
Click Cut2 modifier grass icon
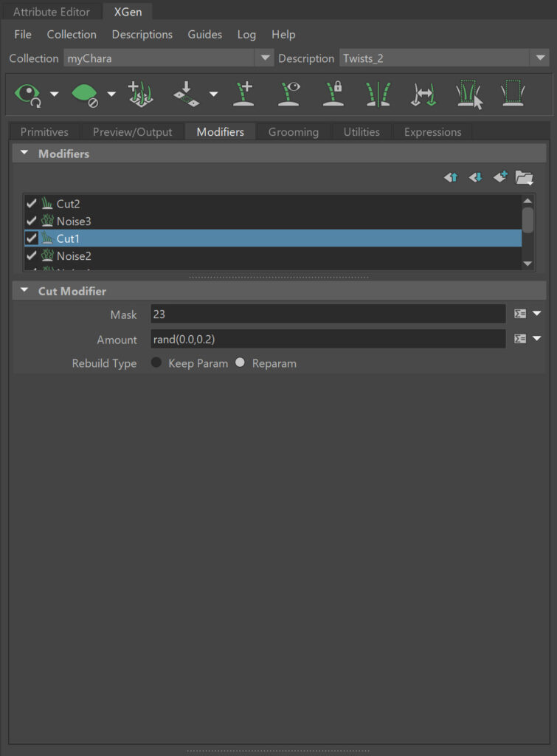47,204
